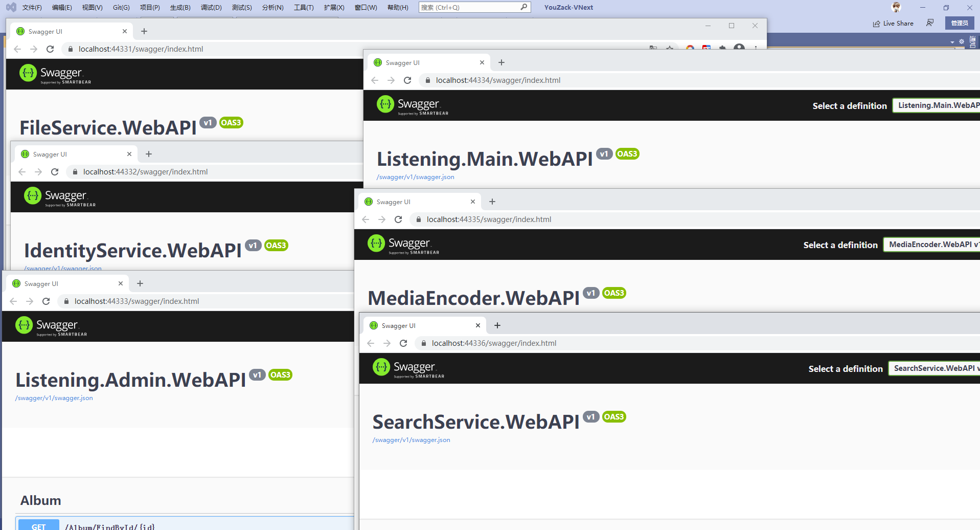Open a new tab in the localhost:44334 window
Screen dimensions: 980x530
[502, 62]
